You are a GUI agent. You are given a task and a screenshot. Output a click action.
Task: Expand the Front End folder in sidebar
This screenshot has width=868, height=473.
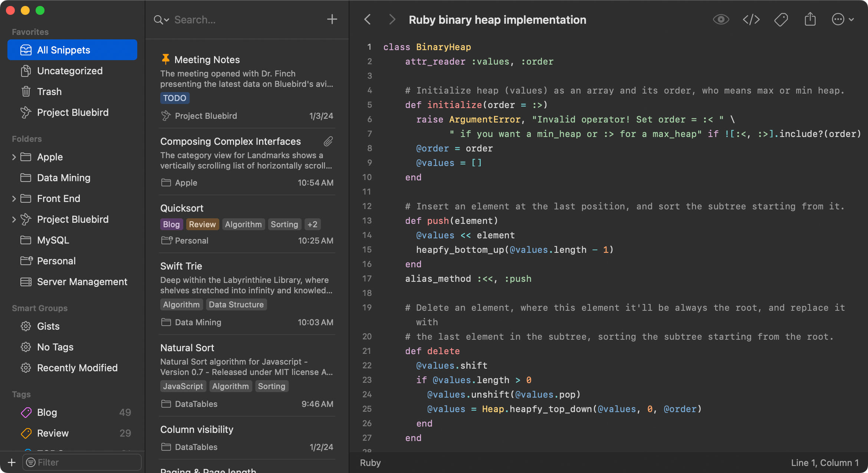pos(13,198)
